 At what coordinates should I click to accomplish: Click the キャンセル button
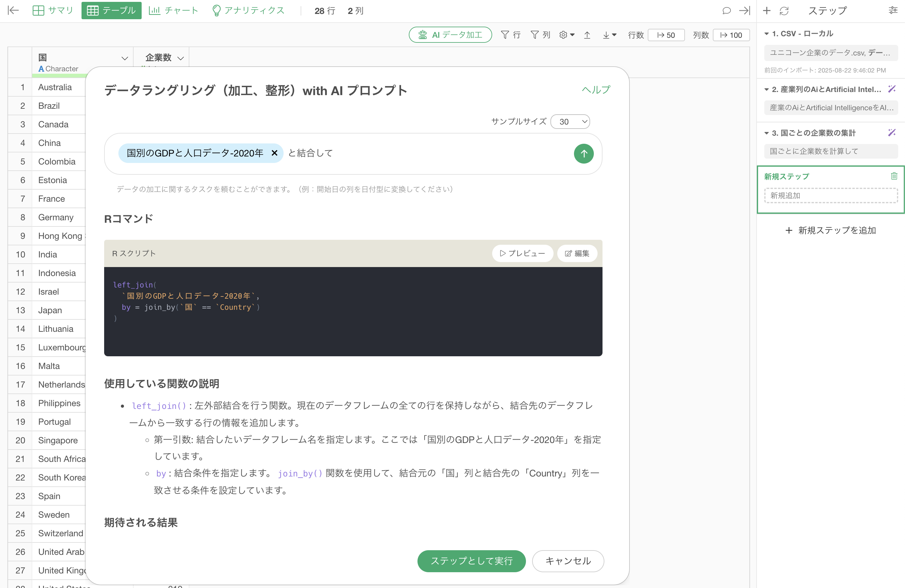pyautogui.click(x=568, y=561)
